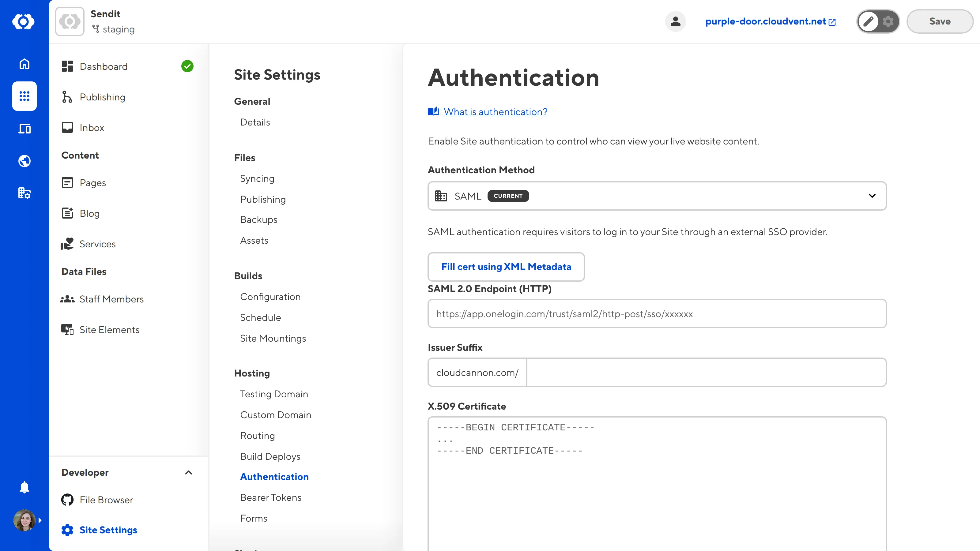Click the globe icon in the sidebar
Image resolution: width=980 pixels, height=551 pixels.
coord(24,160)
